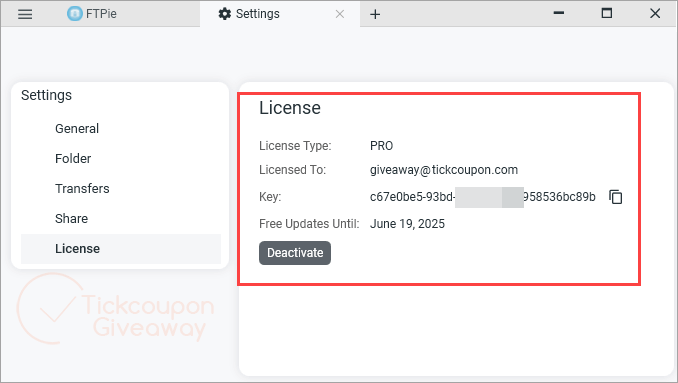678x383 pixels.
Task: Open Folder settings section
Action: click(x=121, y=159)
